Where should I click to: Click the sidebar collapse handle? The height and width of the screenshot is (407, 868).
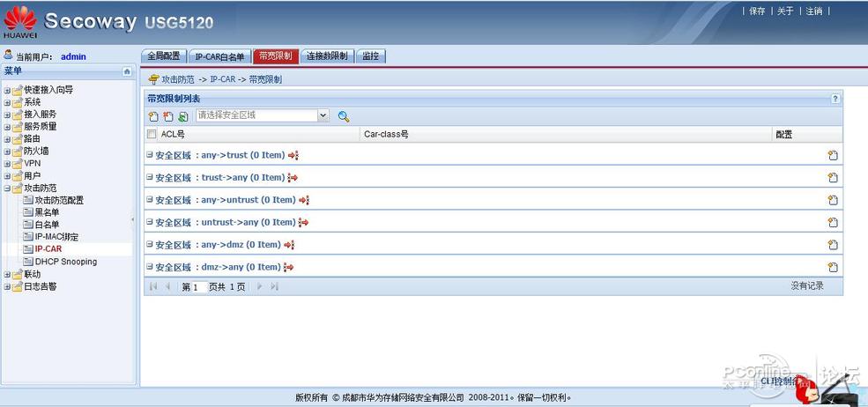(133, 220)
